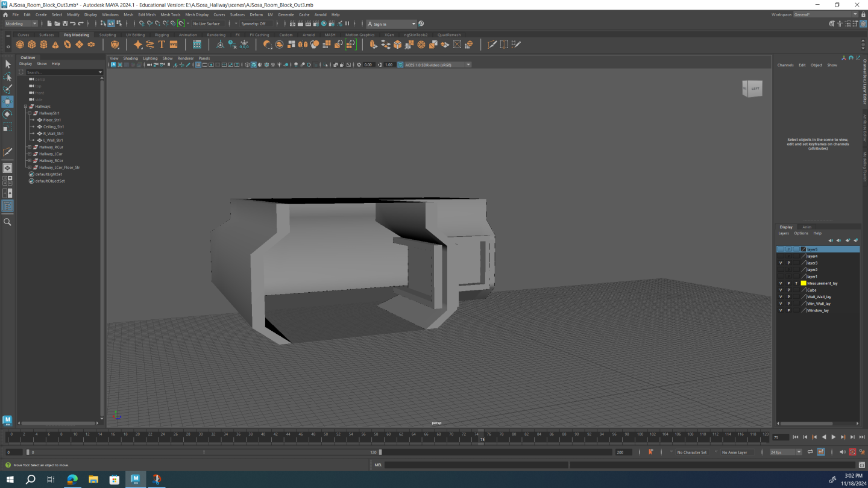Click the SVG import shelf icon

pos(174,45)
